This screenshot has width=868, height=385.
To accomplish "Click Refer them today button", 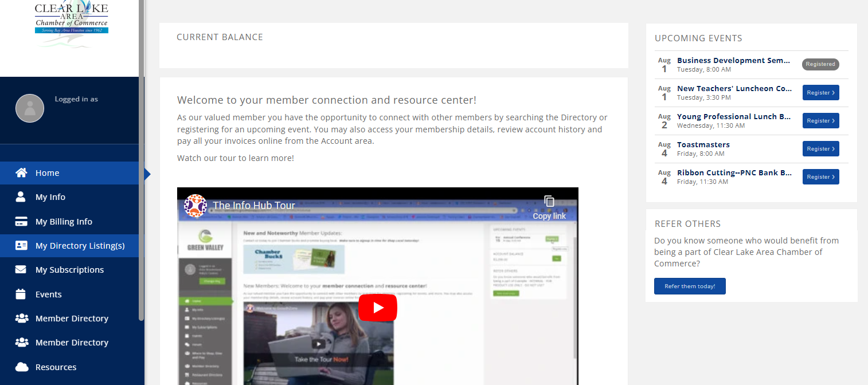I will [690, 286].
